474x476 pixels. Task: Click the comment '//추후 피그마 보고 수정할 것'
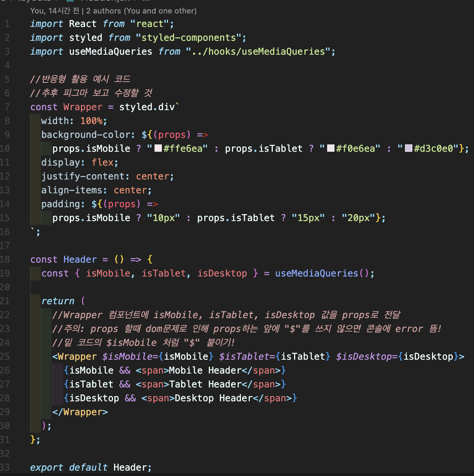tap(91, 93)
